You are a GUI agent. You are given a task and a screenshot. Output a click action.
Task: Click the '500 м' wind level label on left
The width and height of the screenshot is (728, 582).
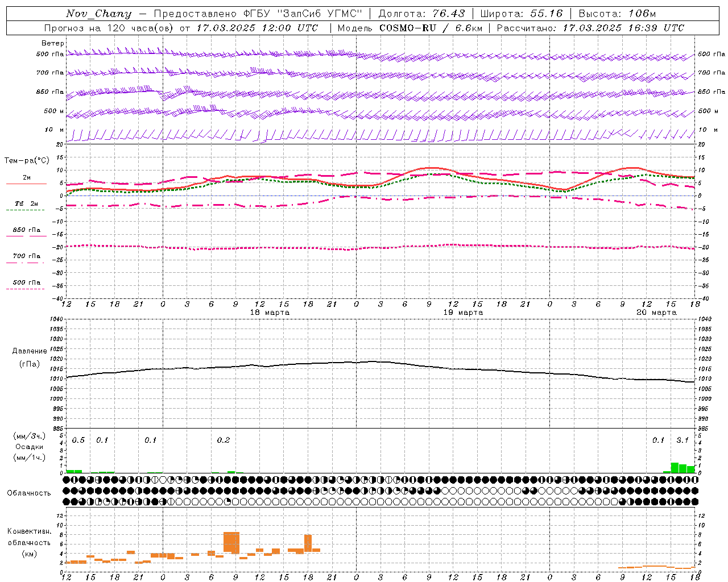[x=54, y=111]
